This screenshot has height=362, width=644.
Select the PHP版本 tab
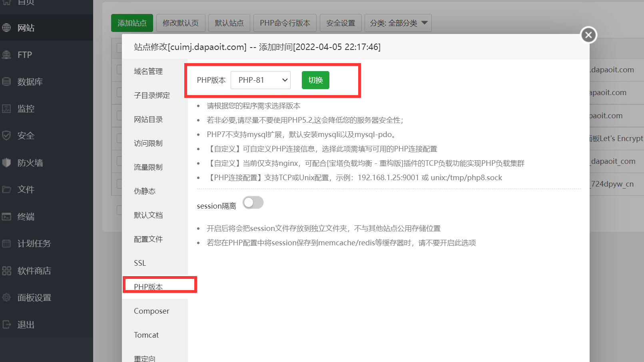(155, 286)
